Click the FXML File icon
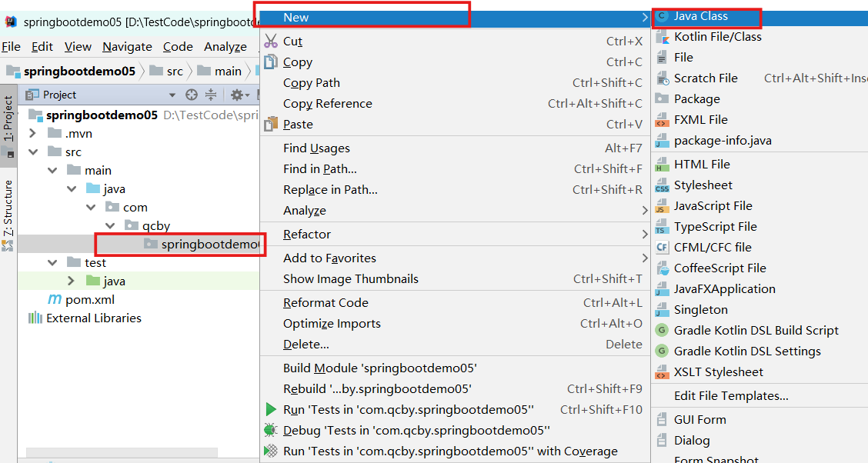 point(662,120)
